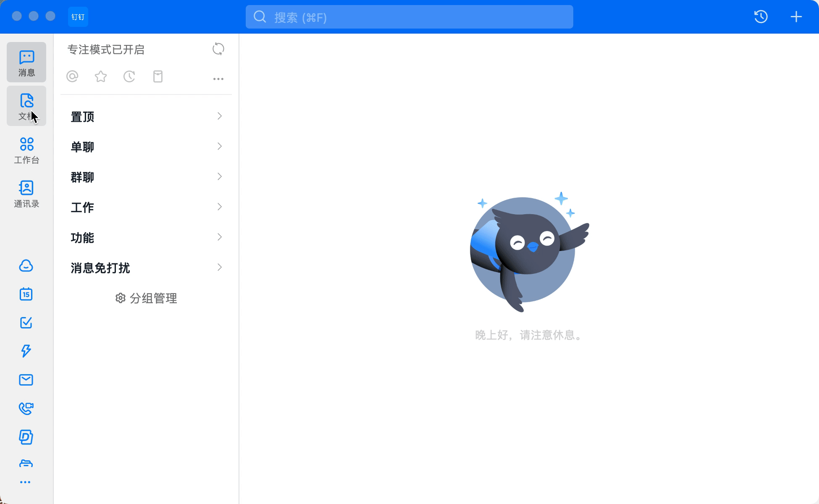This screenshot has width=819, height=504.
Task: Select the @ mentions filter
Action: click(72, 77)
